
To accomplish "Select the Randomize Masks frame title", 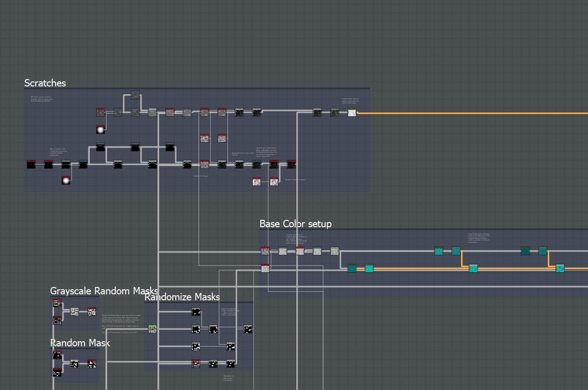I will coord(182,297).
